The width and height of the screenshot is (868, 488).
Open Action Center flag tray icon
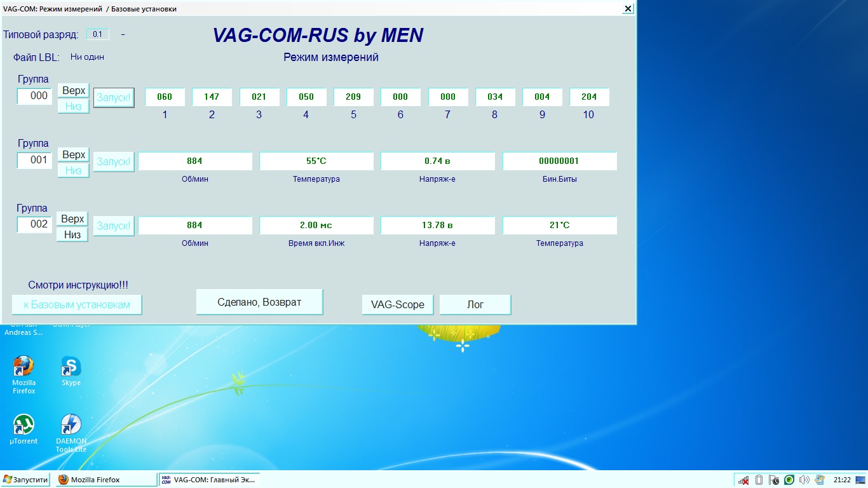pyautogui.click(x=774, y=480)
